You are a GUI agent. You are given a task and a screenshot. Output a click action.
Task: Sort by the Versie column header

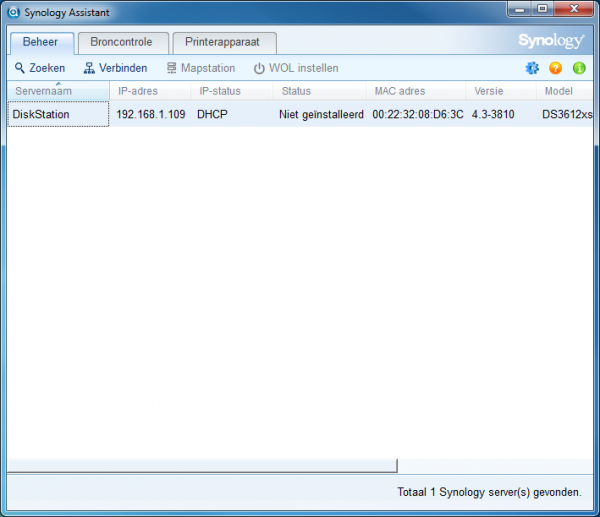pyautogui.click(x=501, y=91)
